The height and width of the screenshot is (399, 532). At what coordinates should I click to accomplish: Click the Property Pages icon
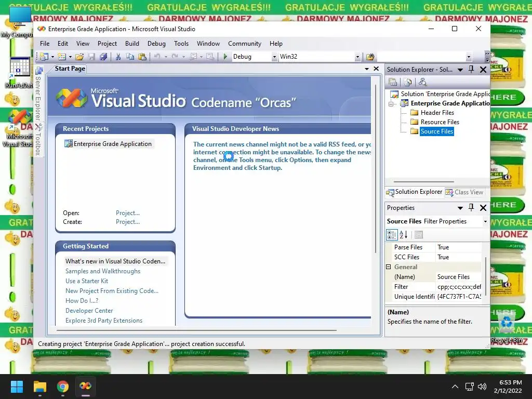(419, 234)
